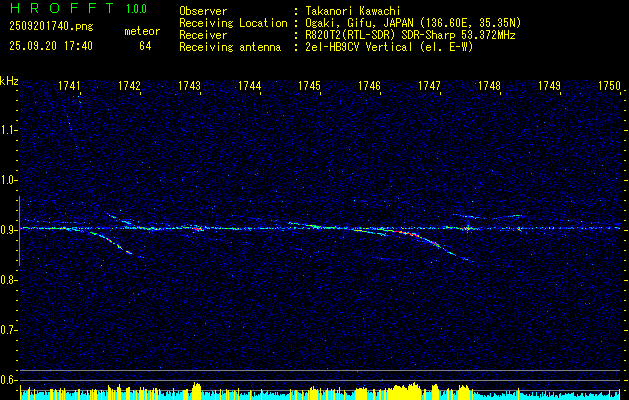
Task: Click time marker 1745
Action: 310,86
